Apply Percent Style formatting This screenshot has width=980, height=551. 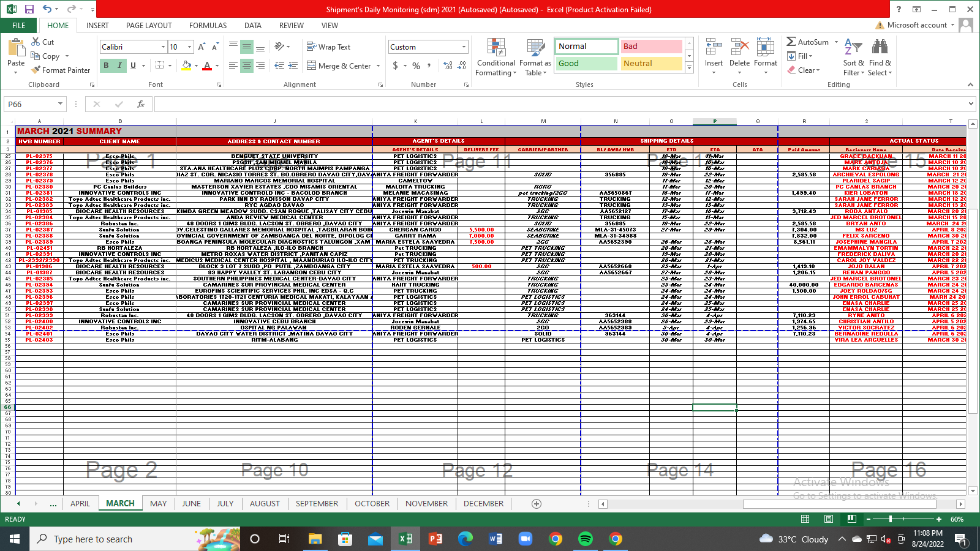[x=416, y=66]
